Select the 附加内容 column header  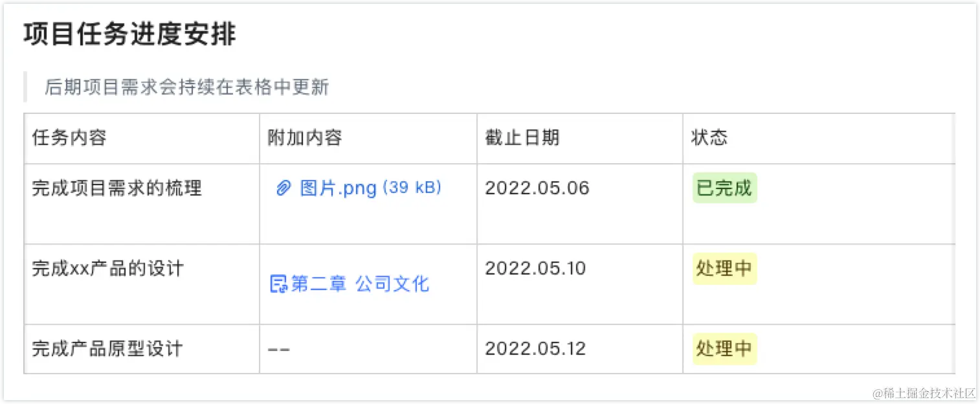[305, 138]
